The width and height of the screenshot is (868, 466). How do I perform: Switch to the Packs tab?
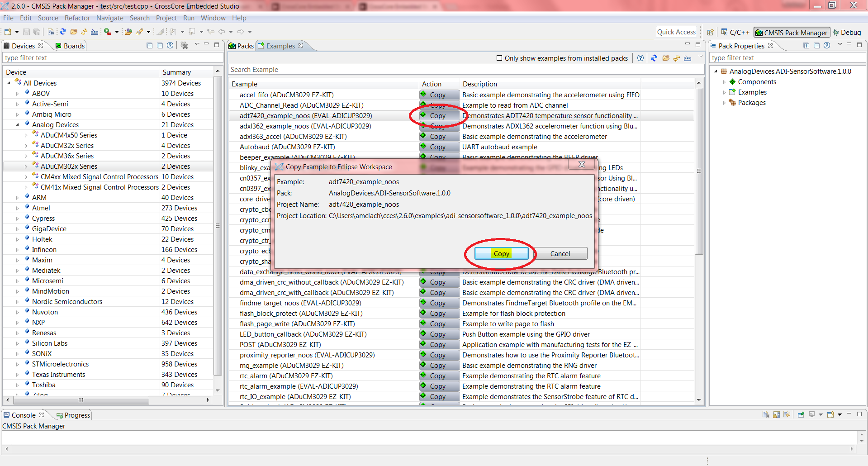[242, 46]
